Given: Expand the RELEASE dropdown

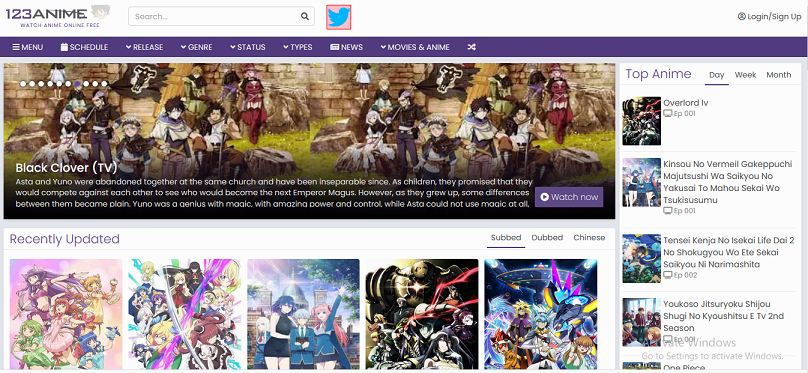Looking at the screenshot, I should click(x=144, y=47).
